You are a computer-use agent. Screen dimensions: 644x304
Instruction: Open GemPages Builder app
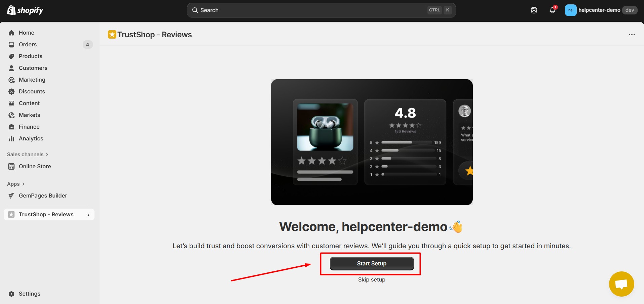(43, 196)
